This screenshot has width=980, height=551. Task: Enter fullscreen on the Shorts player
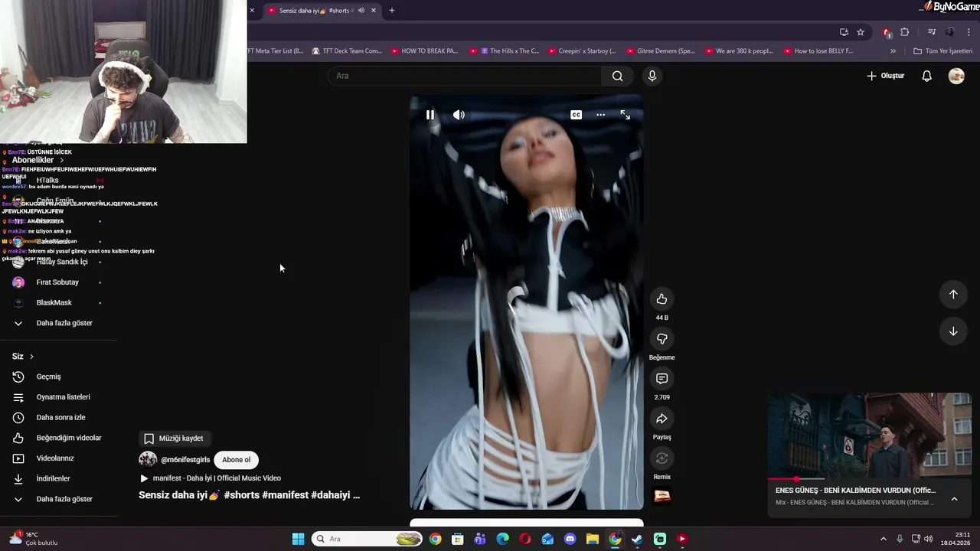tap(626, 115)
